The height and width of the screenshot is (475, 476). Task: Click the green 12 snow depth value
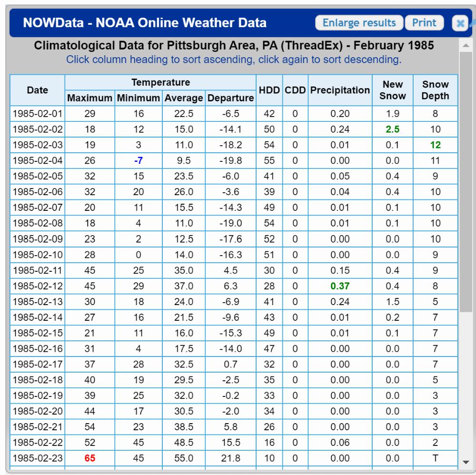(x=436, y=145)
